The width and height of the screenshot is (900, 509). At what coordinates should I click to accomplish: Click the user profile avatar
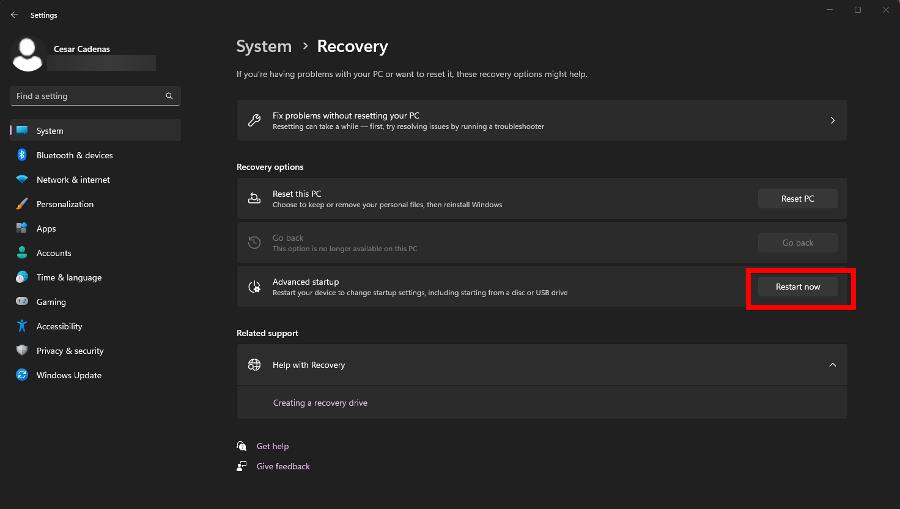pos(27,55)
